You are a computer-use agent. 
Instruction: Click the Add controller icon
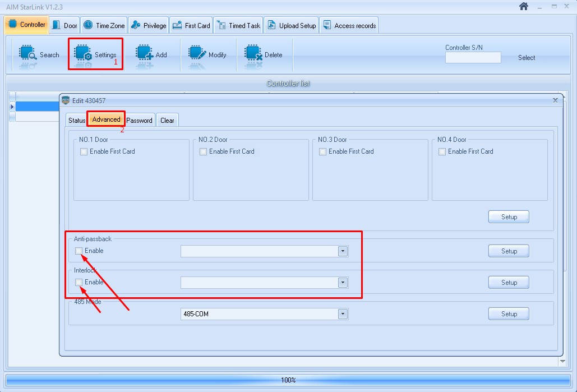click(x=144, y=53)
